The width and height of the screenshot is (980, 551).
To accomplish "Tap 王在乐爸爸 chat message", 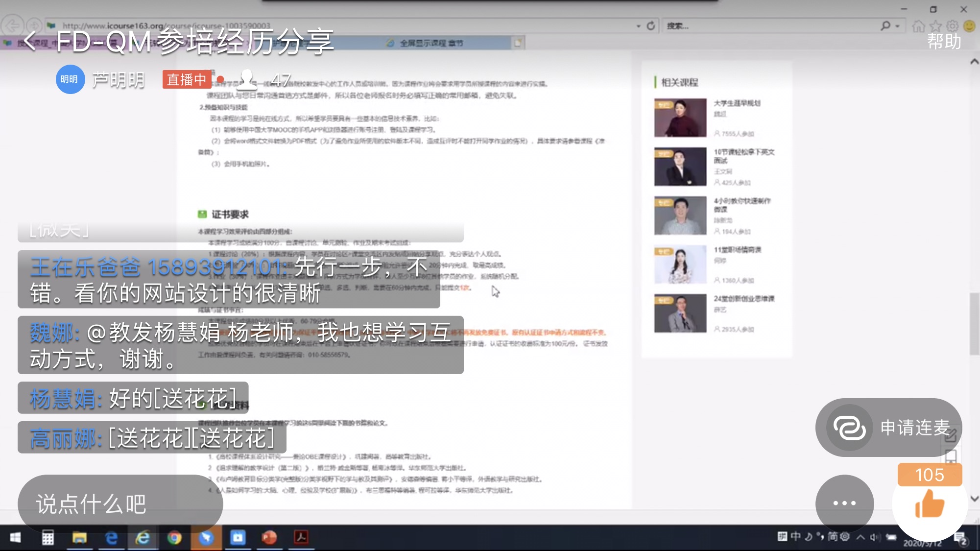I will [x=229, y=279].
